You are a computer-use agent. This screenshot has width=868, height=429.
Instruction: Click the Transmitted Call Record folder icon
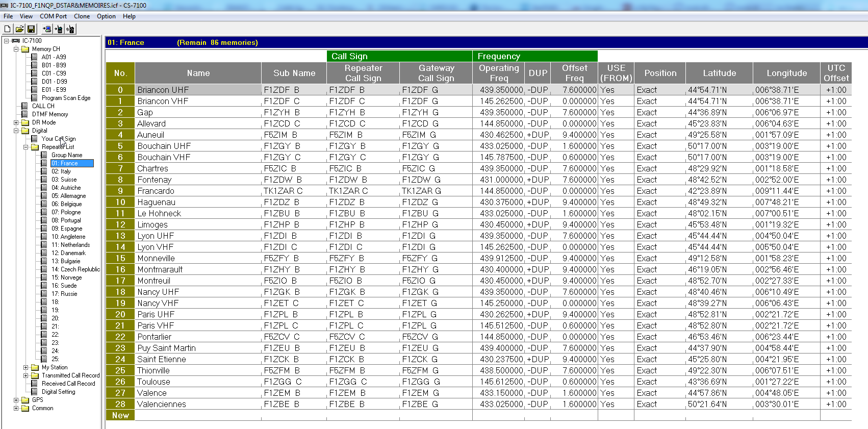[35, 375]
